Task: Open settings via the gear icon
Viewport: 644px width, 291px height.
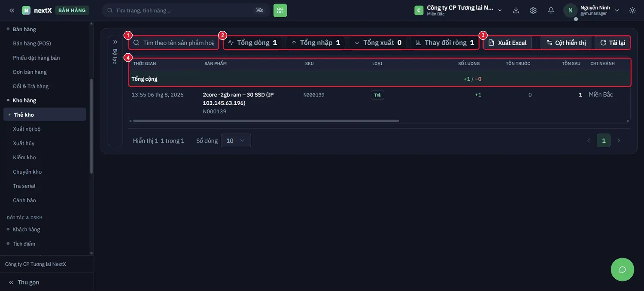Action: [x=533, y=10]
